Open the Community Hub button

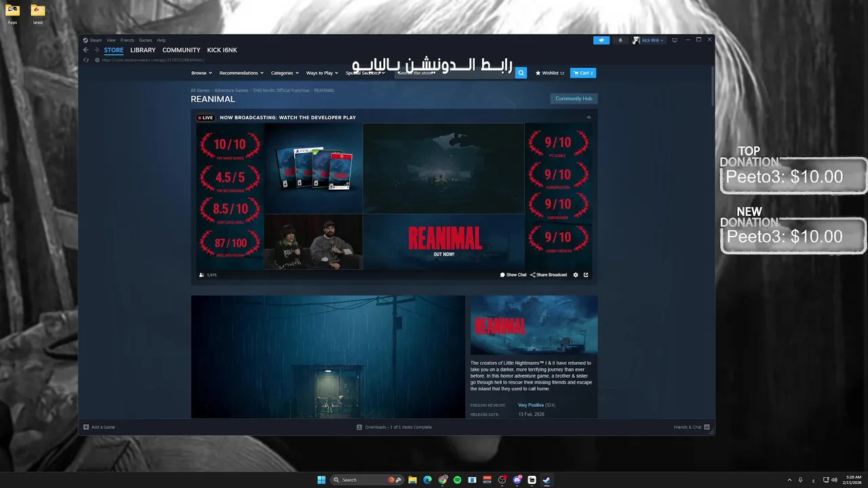tap(574, 98)
